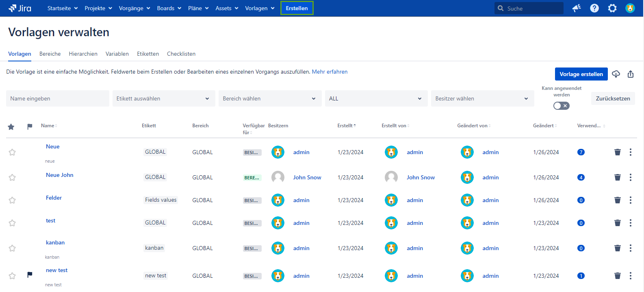644x292 pixels.
Task: Expand the 'Etikett auswählen' dropdown
Action: pos(163,98)
